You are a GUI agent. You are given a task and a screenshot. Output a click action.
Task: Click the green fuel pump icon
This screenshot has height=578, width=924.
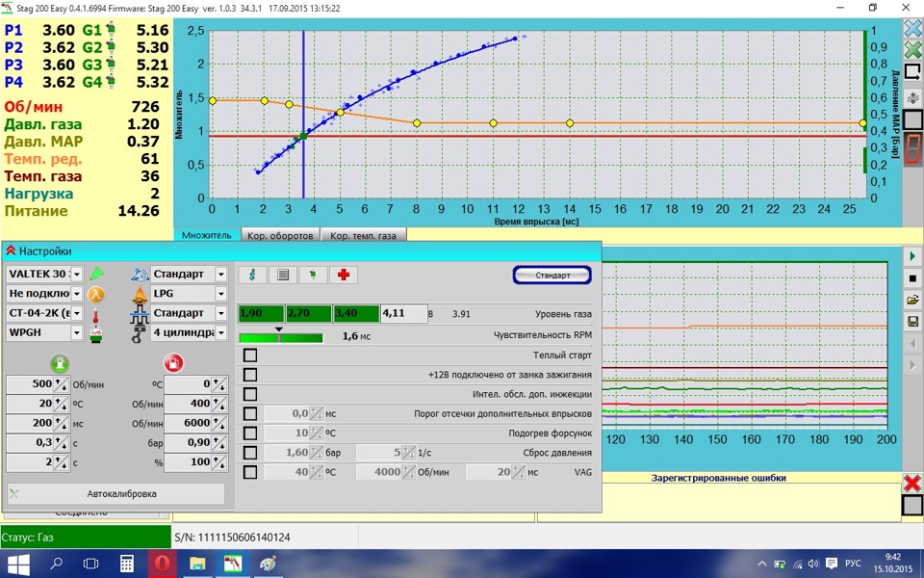[x=60, y=363]
